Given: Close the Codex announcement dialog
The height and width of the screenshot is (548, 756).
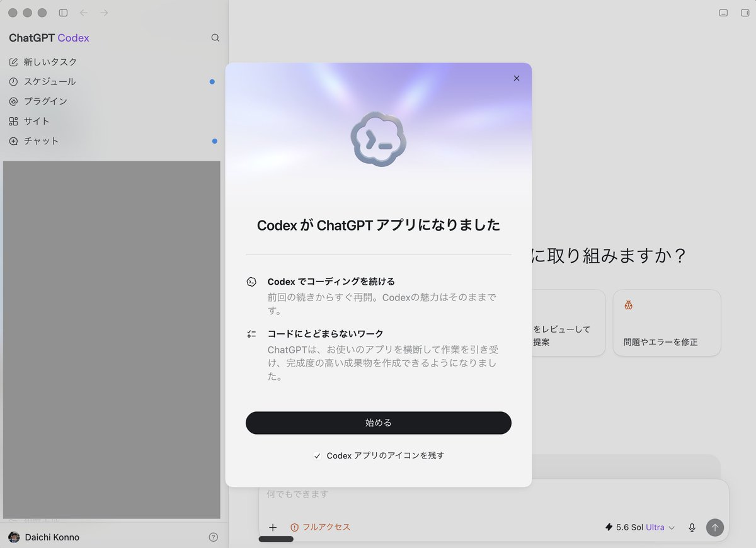Looking at the screenshot, I should tap(517, 78).
